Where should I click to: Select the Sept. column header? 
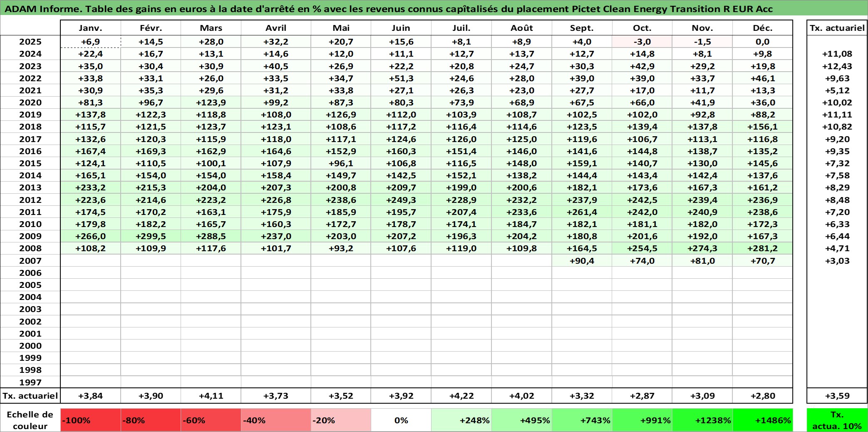(x=582, y=28)
